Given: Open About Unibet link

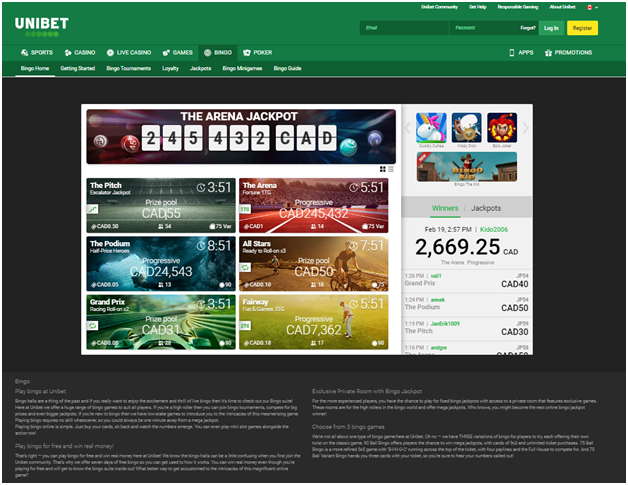Looking at the screenshot, I should [x=562, y=7].
